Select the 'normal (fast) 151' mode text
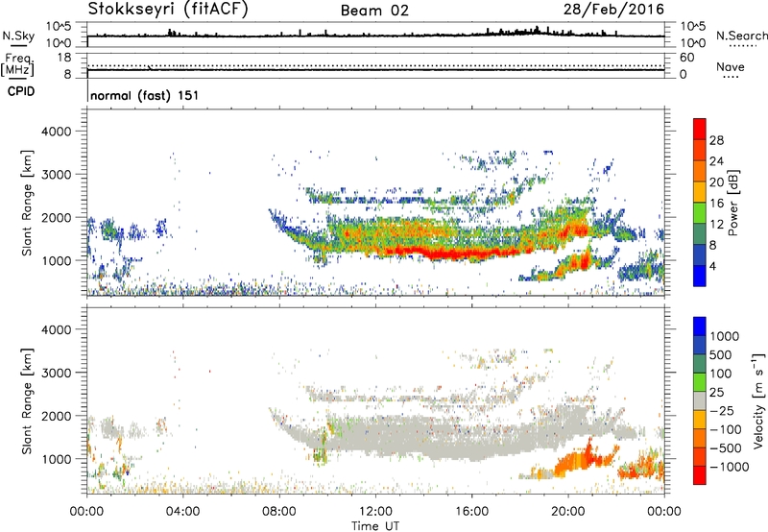Screen dimensions: 768x532 pyautogui.click(x=145, y=95)
